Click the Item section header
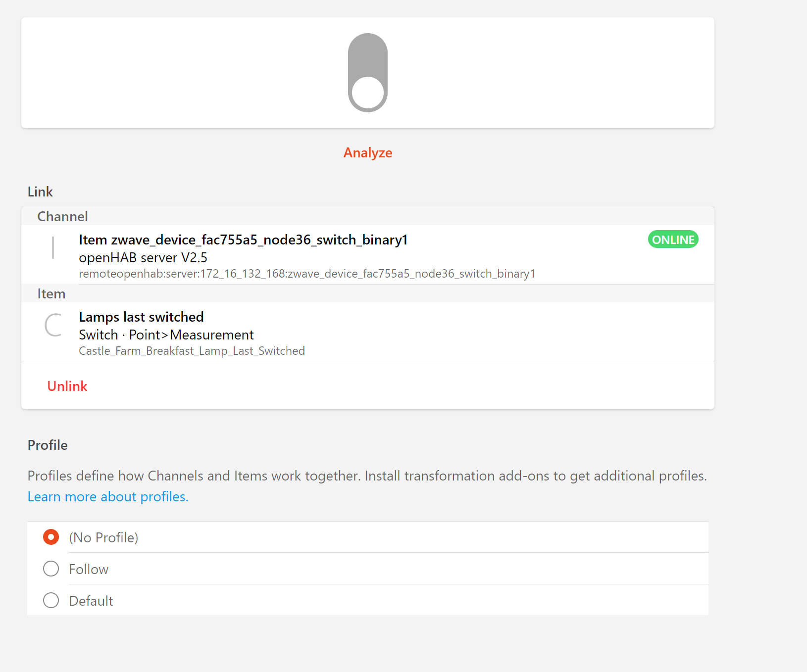The width and height of the screenshot is (807, 672). (x=51, y=293)
